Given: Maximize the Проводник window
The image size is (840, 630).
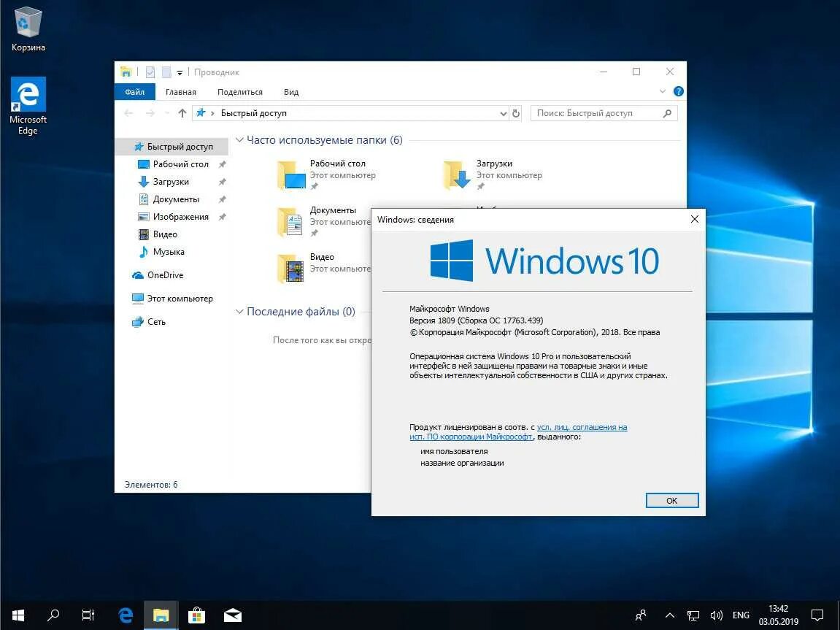Looking at the screenshot, I should (x=636, y=72).
